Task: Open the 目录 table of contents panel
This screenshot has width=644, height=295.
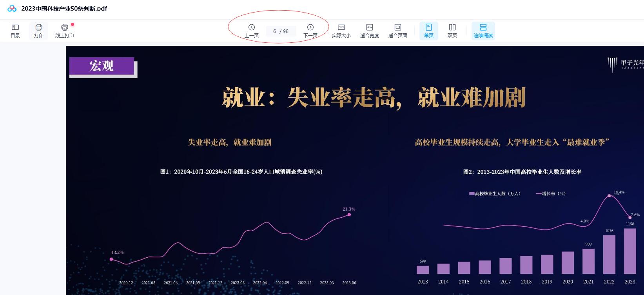Action: pos(15,31)
